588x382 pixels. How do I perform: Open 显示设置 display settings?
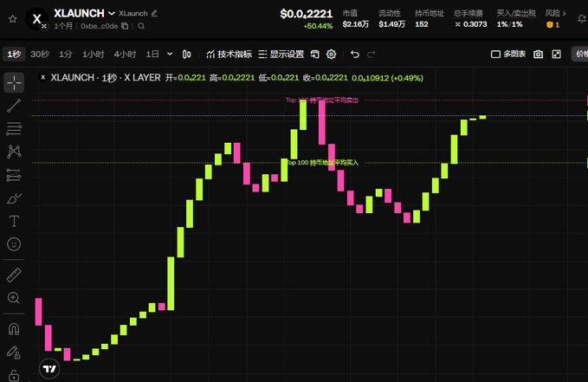(x=281, y=54)
